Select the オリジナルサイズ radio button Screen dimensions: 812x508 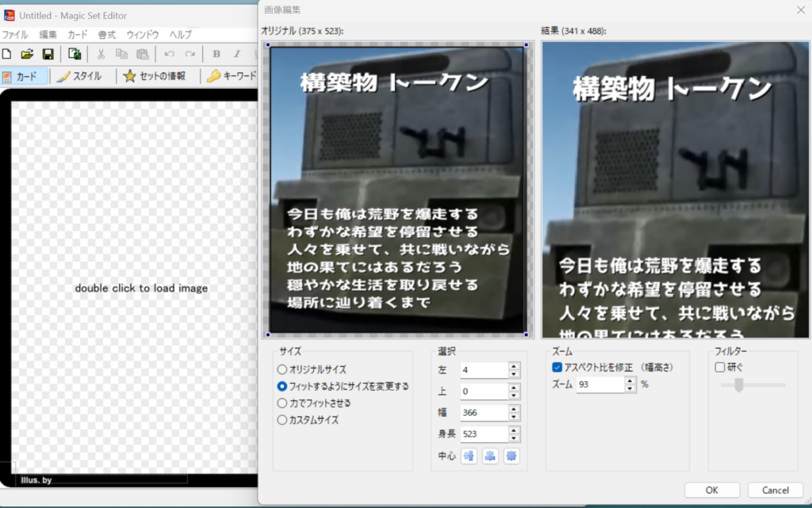click(x=282, y=369)
